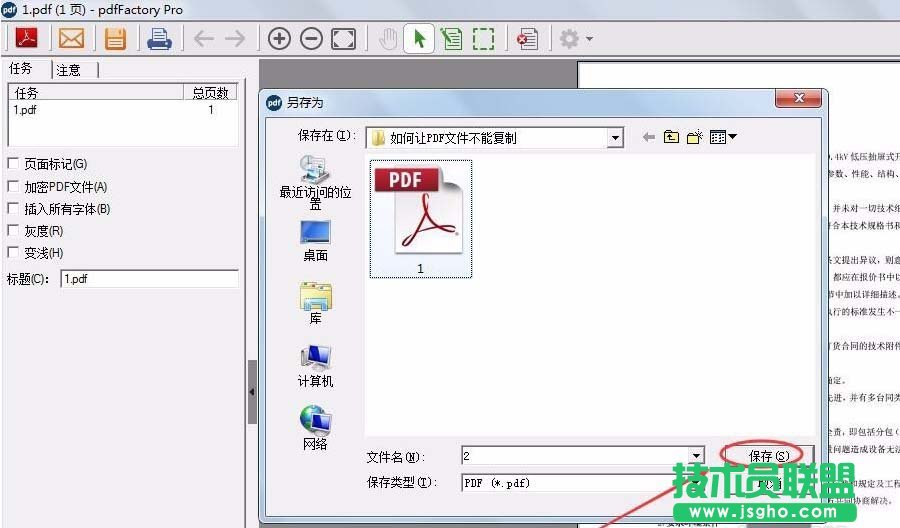Open the 保存类型 combo box

pyautogui.click(x=583, y=483)
